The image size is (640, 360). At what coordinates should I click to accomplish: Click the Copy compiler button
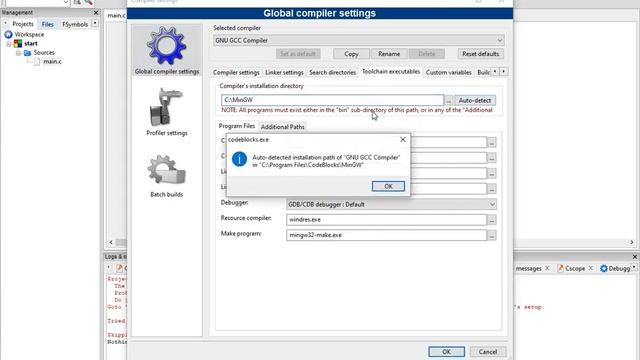click(351, 54)
